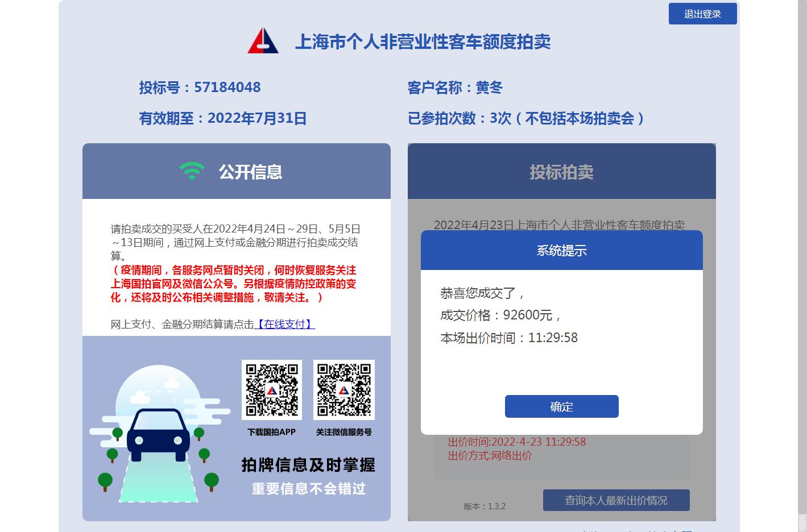Open the 在线支付 online payment link

pos(284,324)
